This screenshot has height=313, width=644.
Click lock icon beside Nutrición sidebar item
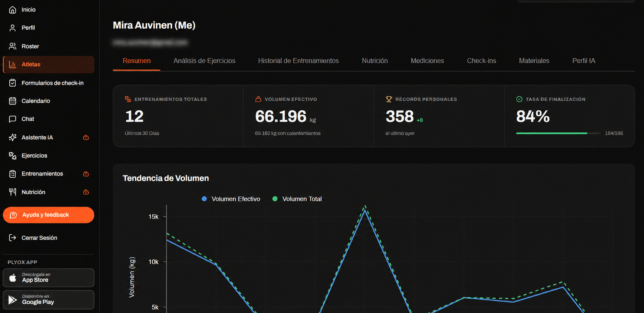[86, 192]
